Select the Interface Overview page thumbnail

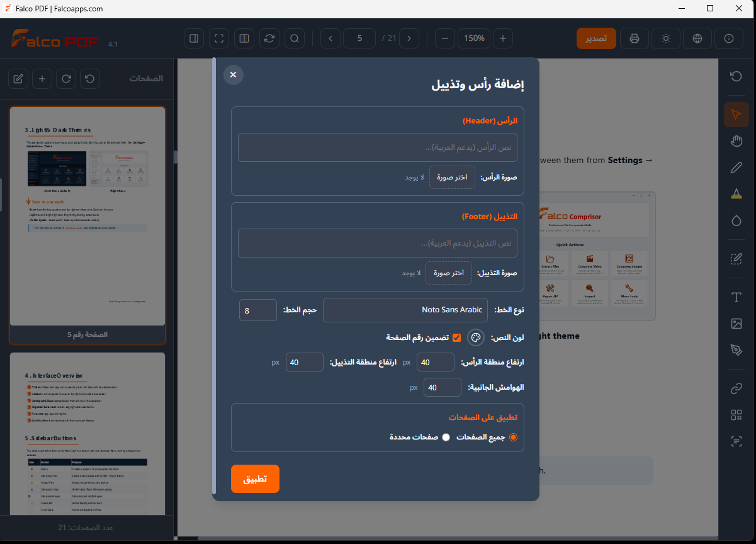(x=87, y=433)
